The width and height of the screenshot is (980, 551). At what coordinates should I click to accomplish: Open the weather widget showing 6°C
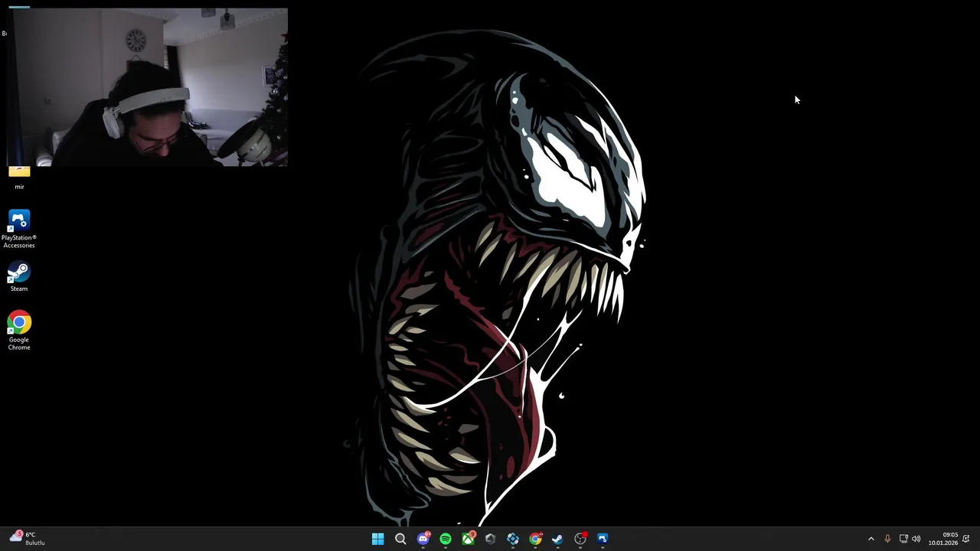[28, 538]
